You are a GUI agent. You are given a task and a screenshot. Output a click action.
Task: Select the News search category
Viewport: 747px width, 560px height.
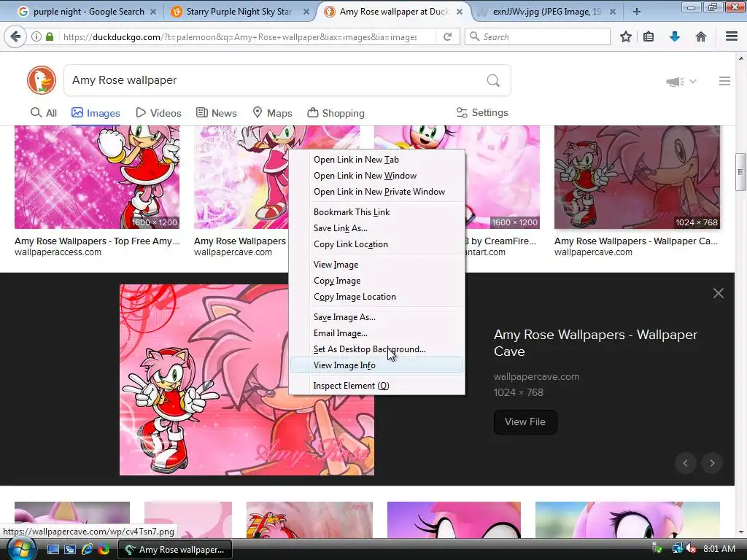pyautogui.click(x=216, y=113)
